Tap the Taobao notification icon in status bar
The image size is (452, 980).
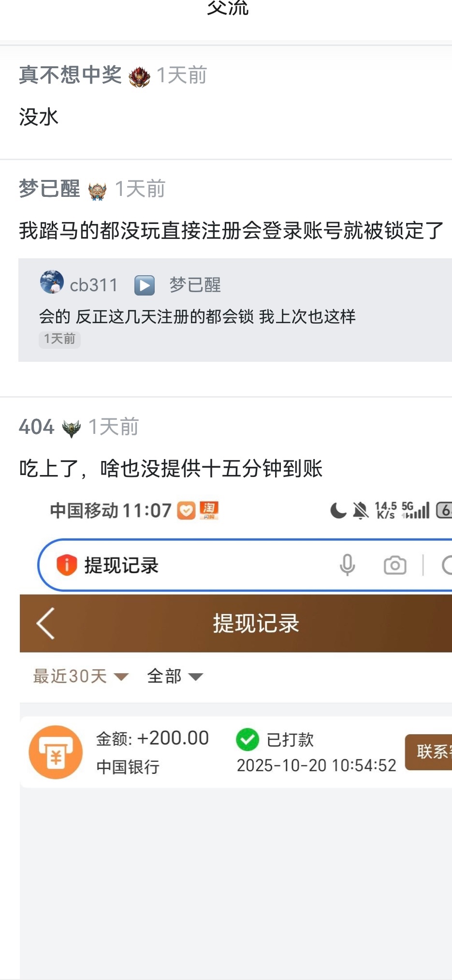[209, 510]
